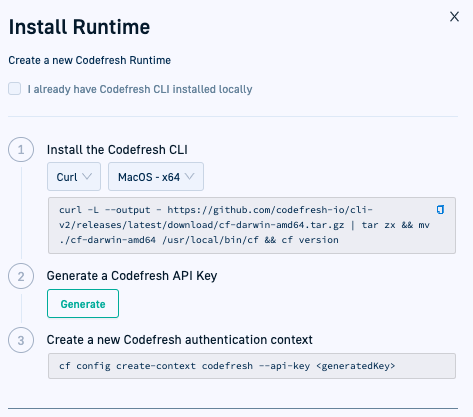473x417 pixels.
Task: Click the Install Runtime dialog title
Action: (79, 27)
